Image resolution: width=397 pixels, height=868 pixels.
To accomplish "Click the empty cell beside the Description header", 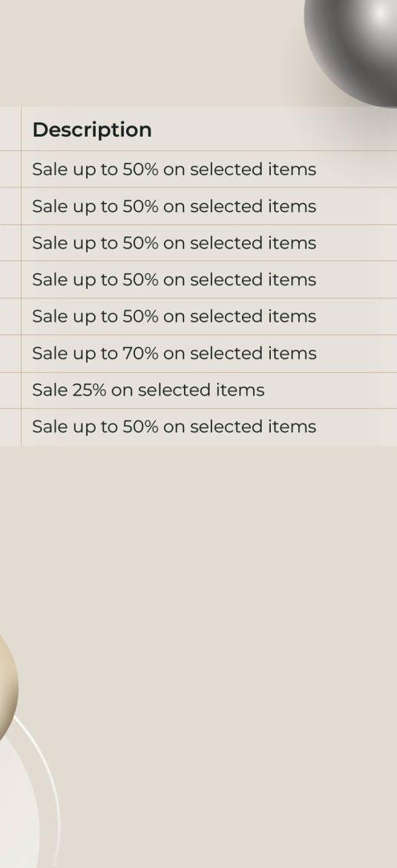I will 10,129.
